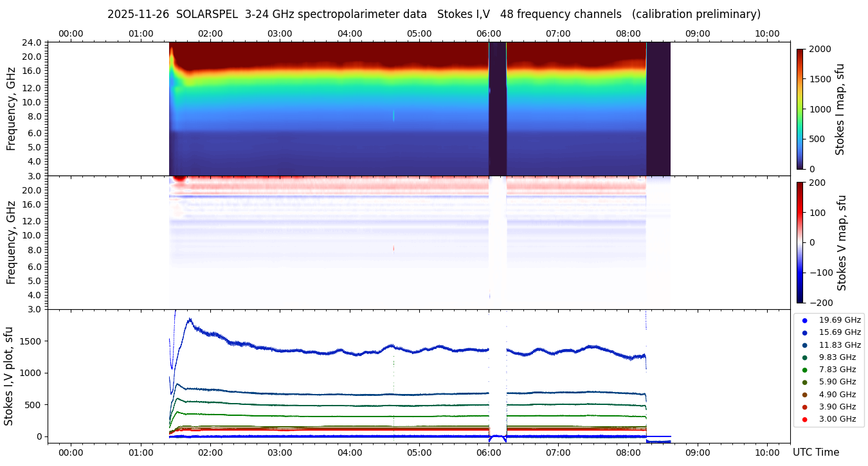Pick the 9.83 GHz legend marker

pos(804,357)
